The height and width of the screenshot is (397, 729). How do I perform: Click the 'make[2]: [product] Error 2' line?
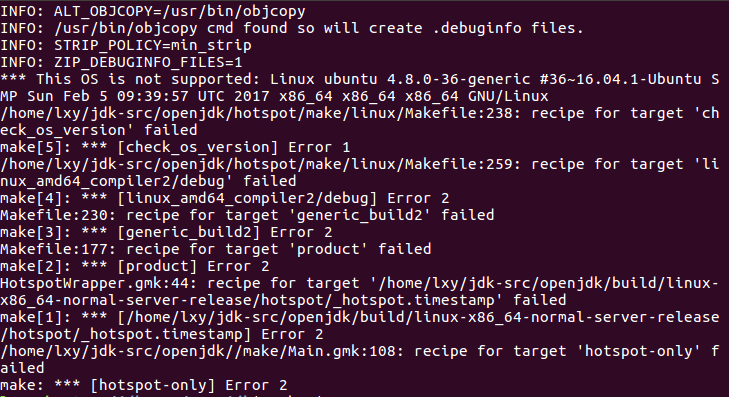134,266
